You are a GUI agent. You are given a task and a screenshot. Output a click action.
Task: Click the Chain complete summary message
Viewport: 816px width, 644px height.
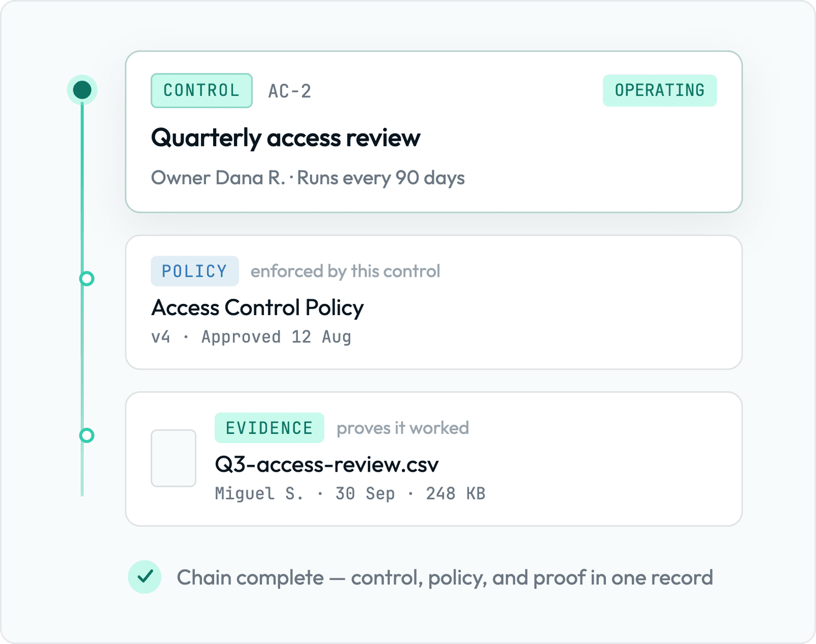click(445, 578)
